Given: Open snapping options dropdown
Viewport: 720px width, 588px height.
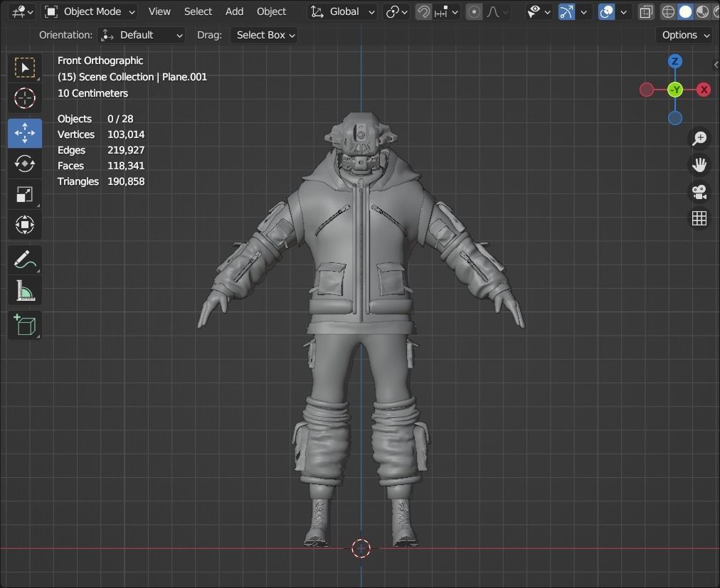Looking at the screenshot, I should pyautogui.click(x=446, y=12).
